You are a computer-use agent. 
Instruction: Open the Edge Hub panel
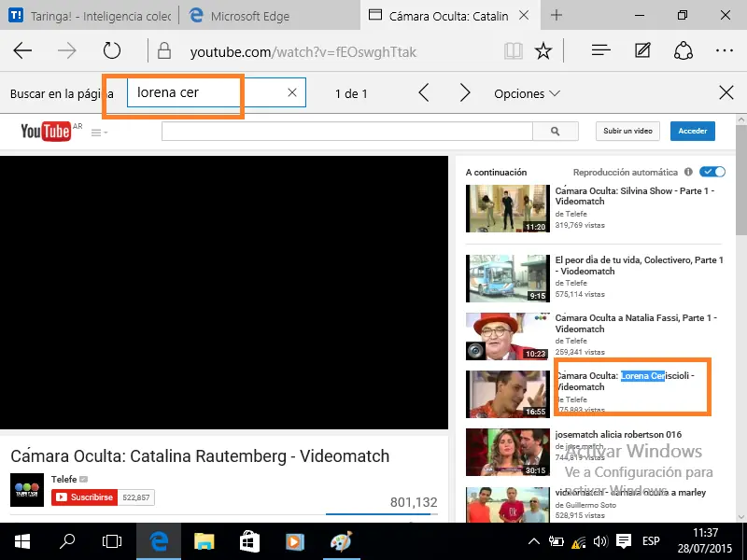(x=600, y=50)
